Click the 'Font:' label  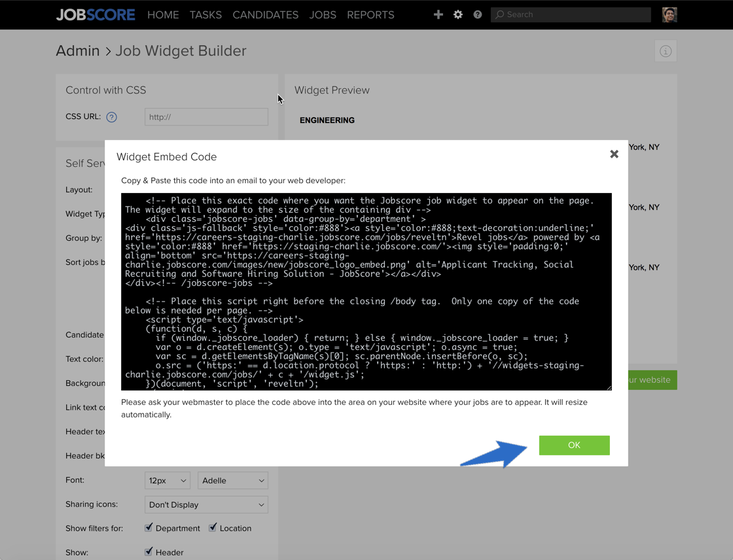(75, 480)
